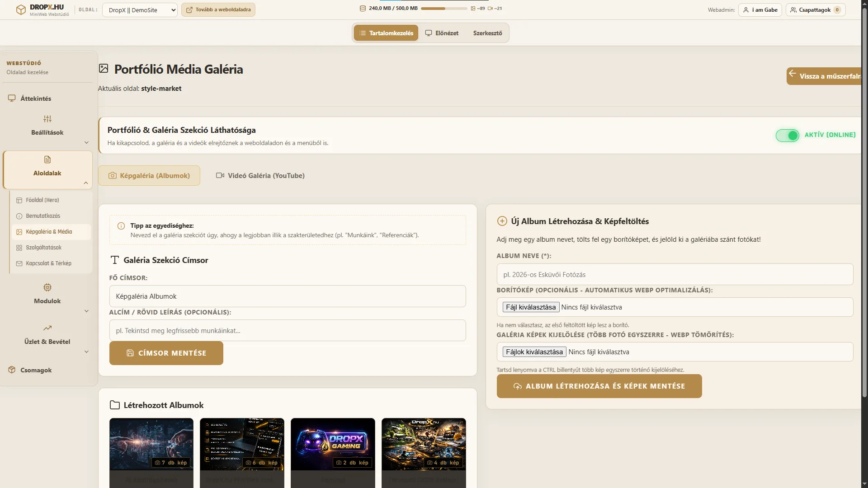
Task: Toggle the Aktív (Online) visibility switch
Action: pyautogui.click(x=788, y=135)
